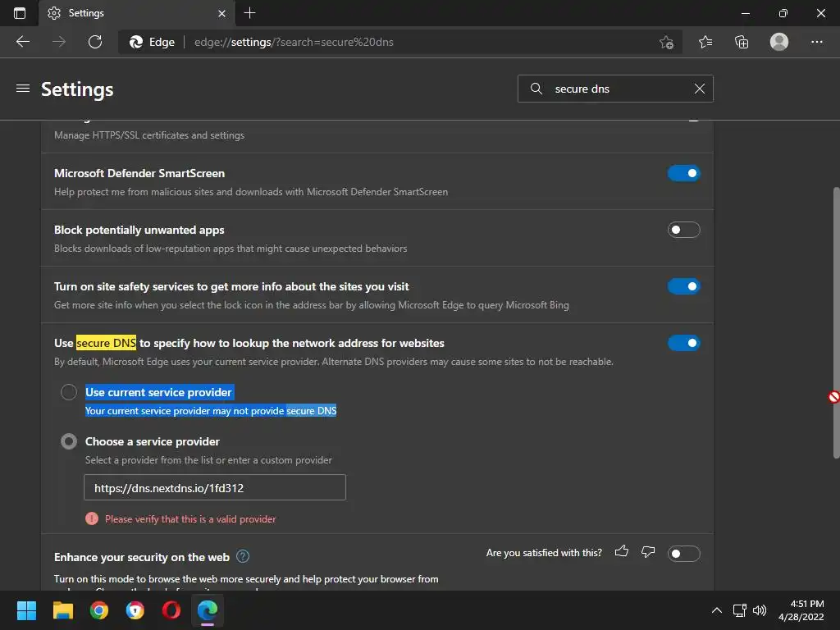This screenshot has width=840, height=630.
Task: Launch Brave browser from taskbar
Action: 135,610
